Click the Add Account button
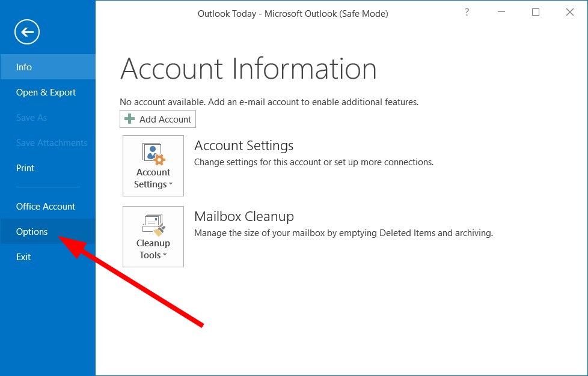Viewport: 588px width, 376px height. pyautogui.click(x=158, y=118)
